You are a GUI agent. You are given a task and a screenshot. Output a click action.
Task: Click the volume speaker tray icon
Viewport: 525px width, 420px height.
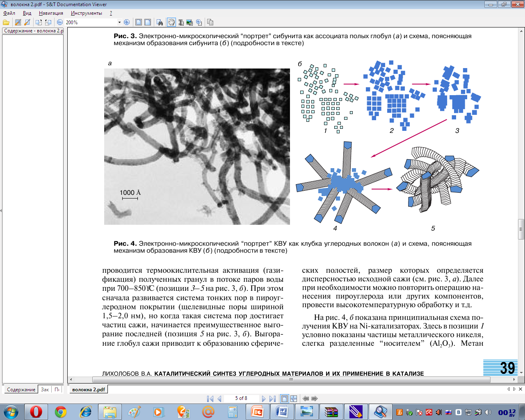coord(488,412)
